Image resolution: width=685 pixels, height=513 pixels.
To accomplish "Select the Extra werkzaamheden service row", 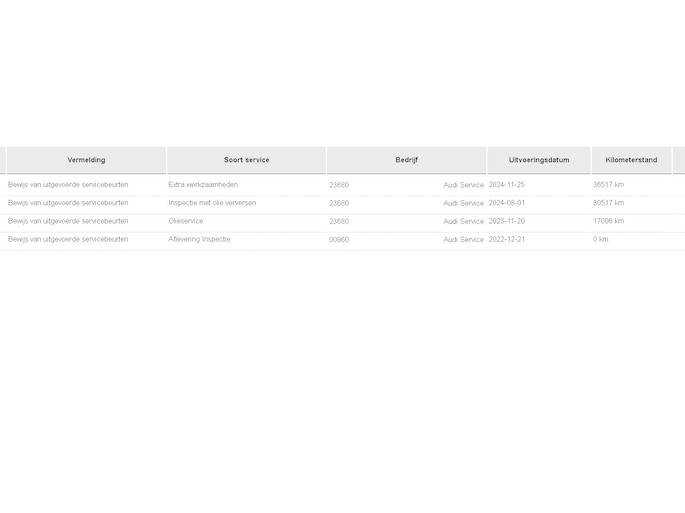I will pos(203,185).
